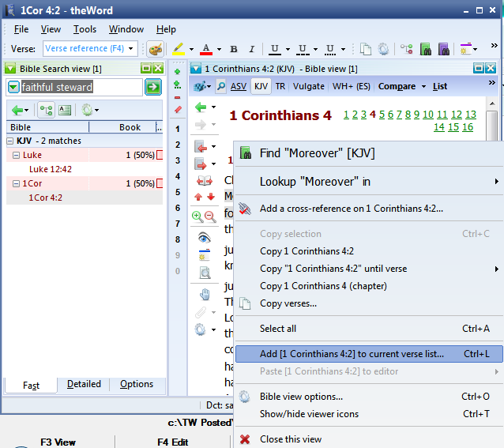Select Luke 12:42 search result

pos(51,169)
